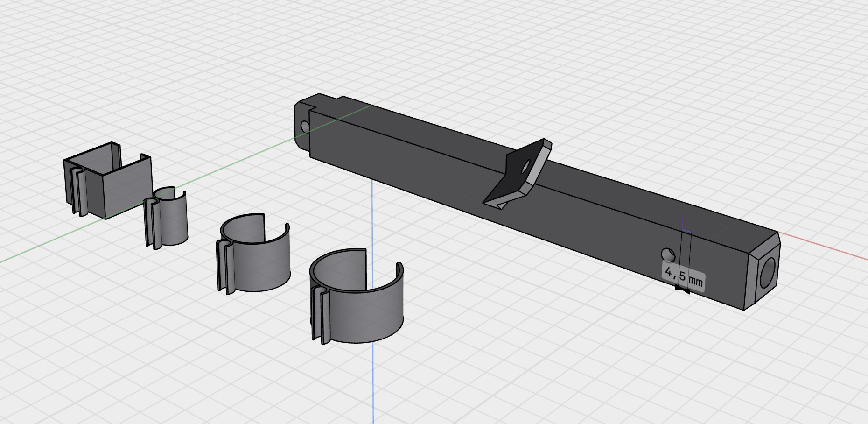Click the hole in the angled bracket plate
This screenshot has width=868, height=424.
pos(527,166)
